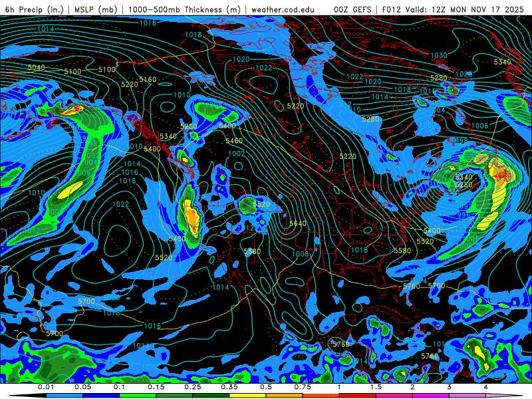The width and height of the screenshot is (532, 399).
Task: Click the '0.15' legend value
Action: (156, 387)
